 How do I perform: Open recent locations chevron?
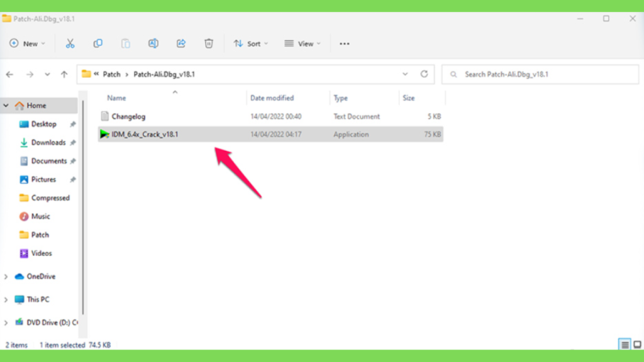47,74
